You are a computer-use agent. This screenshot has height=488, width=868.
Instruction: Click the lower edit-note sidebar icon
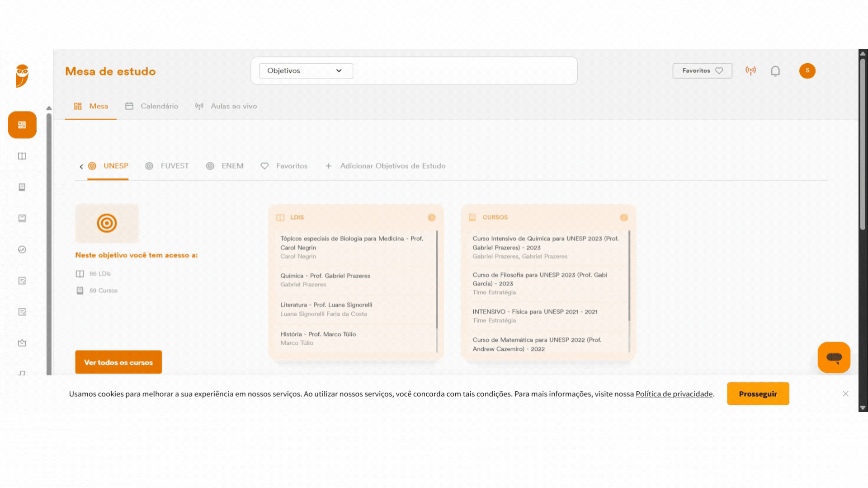coord(22,312)
